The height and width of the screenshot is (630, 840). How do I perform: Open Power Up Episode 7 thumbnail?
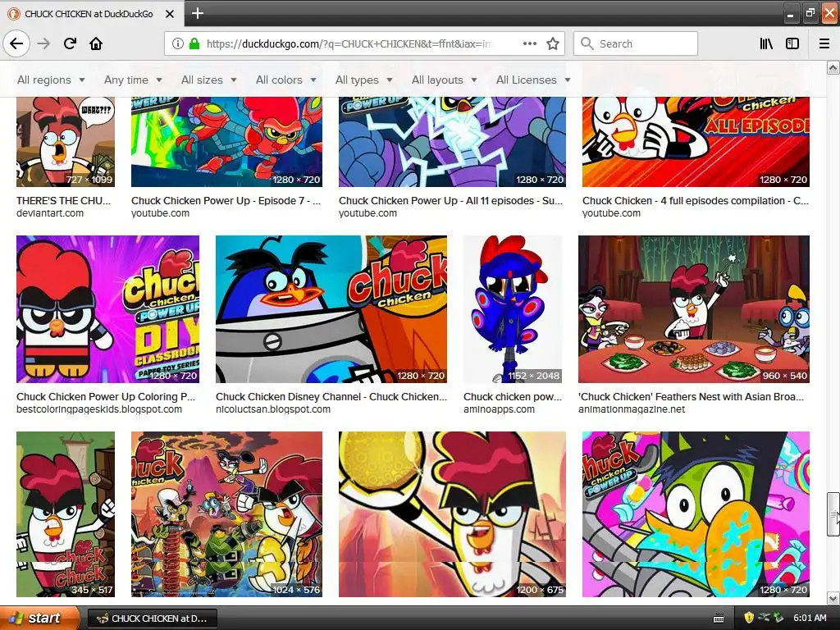click(226, 142)
